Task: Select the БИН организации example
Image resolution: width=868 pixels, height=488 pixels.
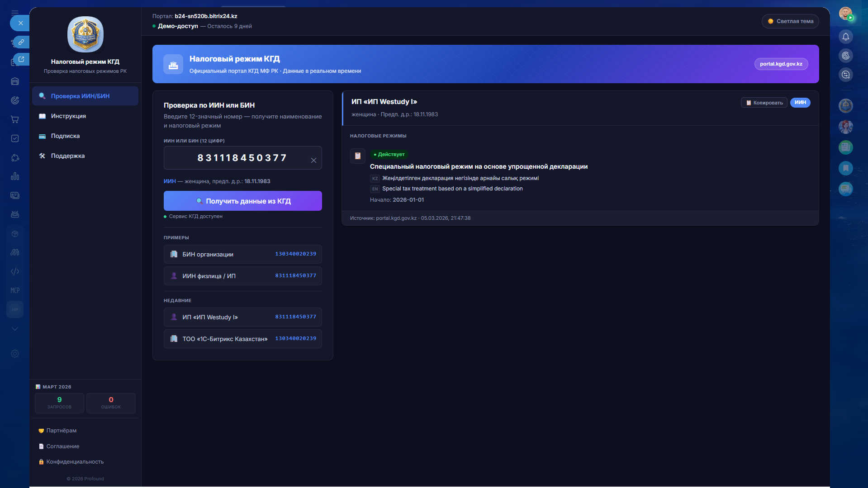Action: 242,254
